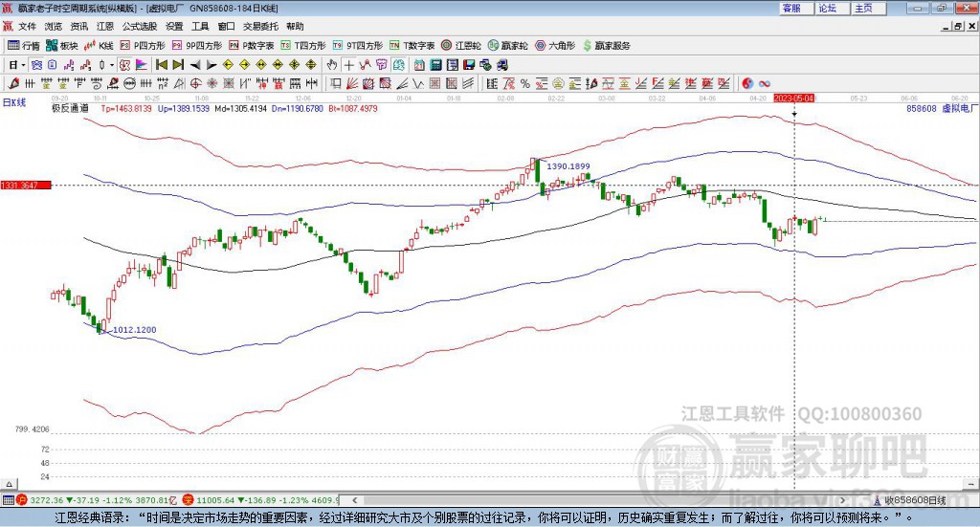This screenshot has width=980, height=527.
Task: Open the 江恩轮 Gann wheel
Action: (x=461, y=46)
